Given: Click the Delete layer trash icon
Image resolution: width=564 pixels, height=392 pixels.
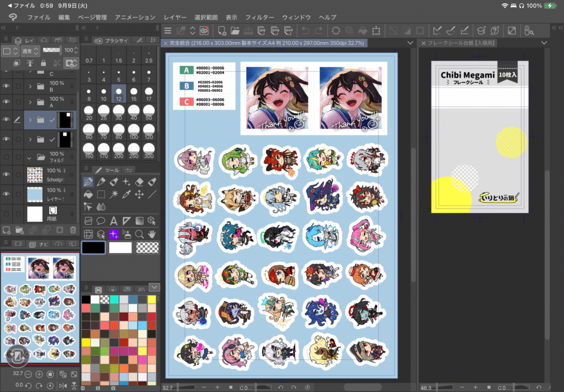Looking at the screenshot, I should point(73,230).
